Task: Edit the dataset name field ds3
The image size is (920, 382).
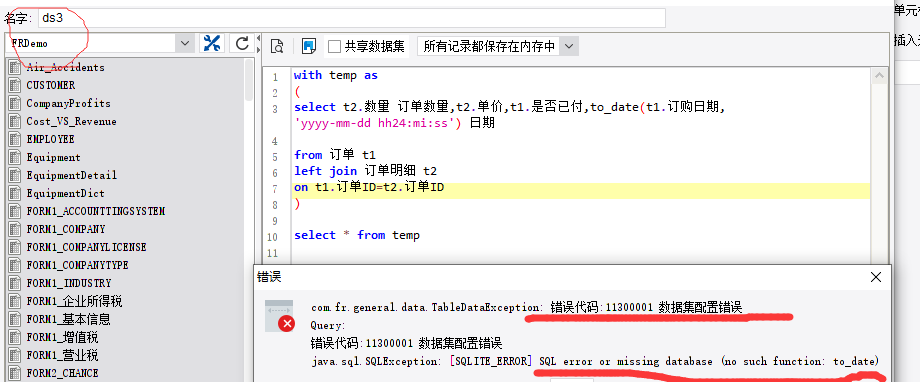Action: pos(351,18)
